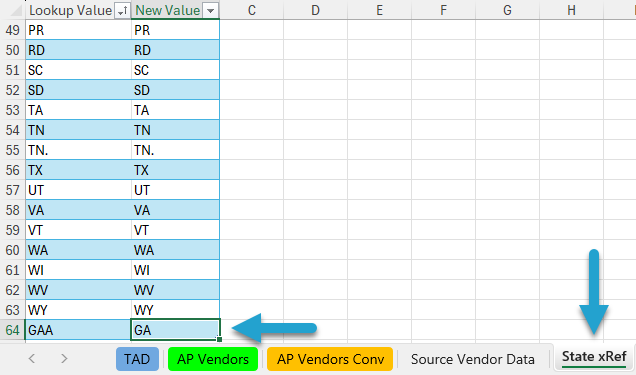The width and height of the screenshot is (636, 375).
Task: Select New Value cell GA
Action: click(175, 330)
